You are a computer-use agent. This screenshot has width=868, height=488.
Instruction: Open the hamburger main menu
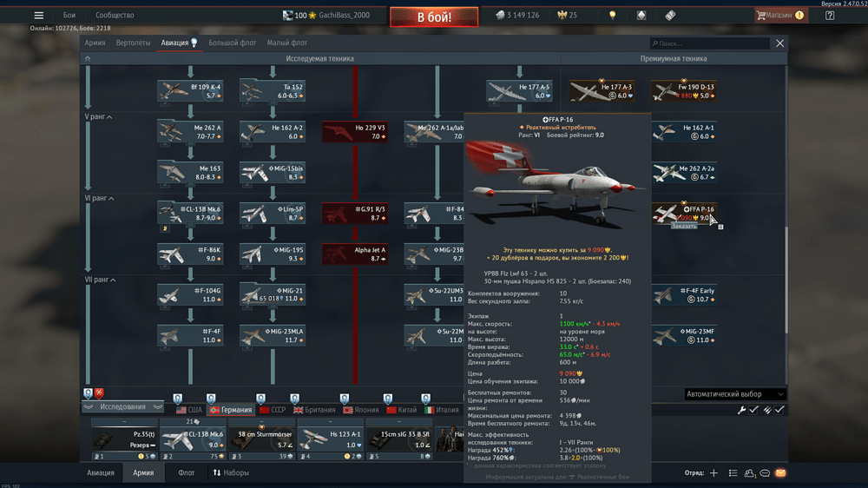coord(38,16)
